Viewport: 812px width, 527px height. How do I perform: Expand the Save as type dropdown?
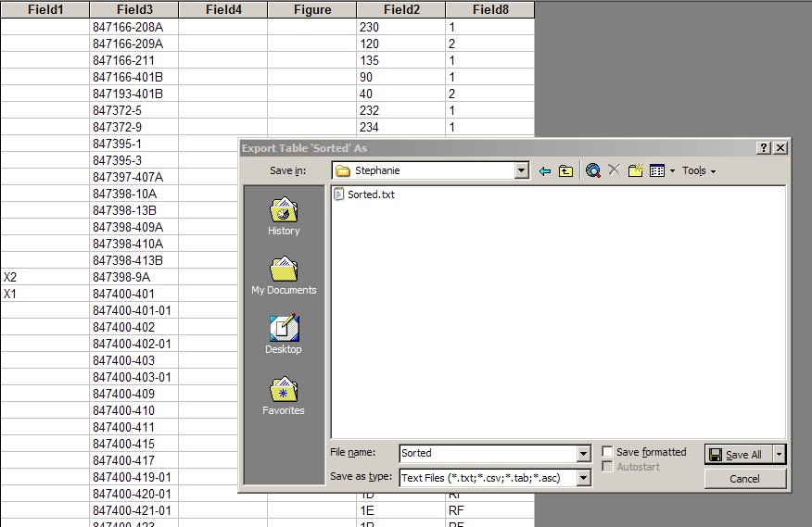583,478
